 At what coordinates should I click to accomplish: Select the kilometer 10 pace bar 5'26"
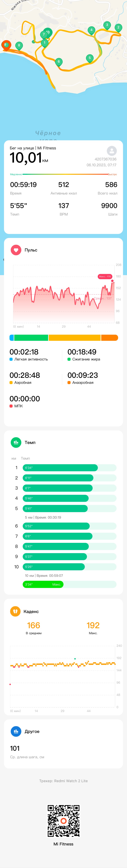[x=54, y=567]
